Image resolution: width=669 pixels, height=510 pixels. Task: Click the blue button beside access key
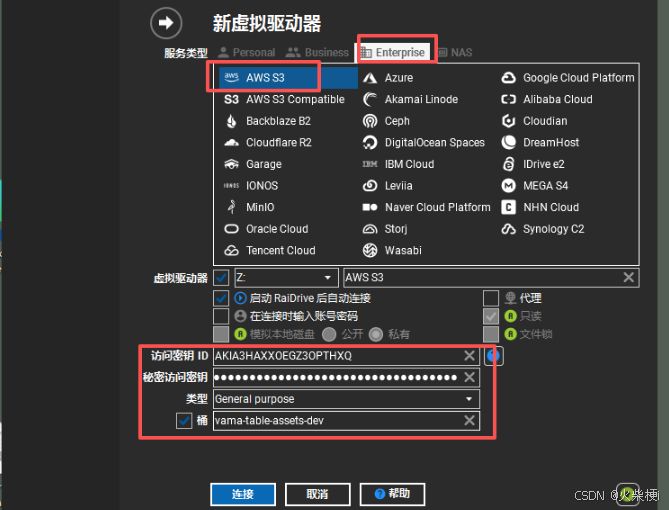coord(494,356)
